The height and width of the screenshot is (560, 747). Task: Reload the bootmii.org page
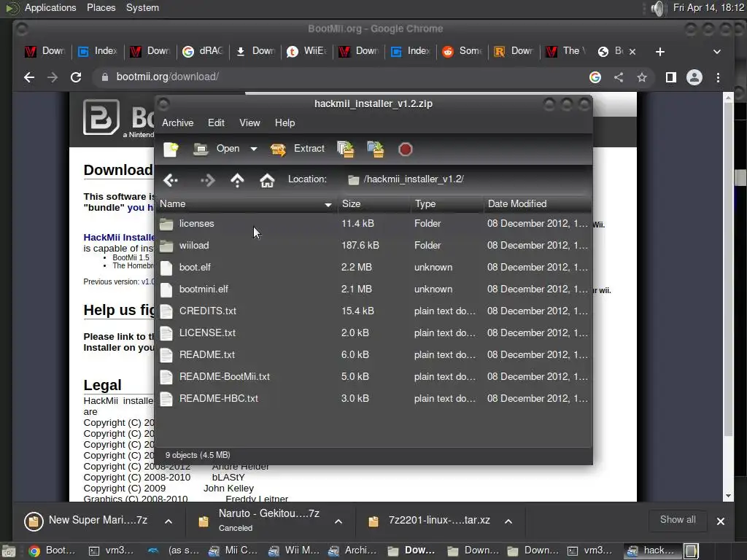click(76, 77)
